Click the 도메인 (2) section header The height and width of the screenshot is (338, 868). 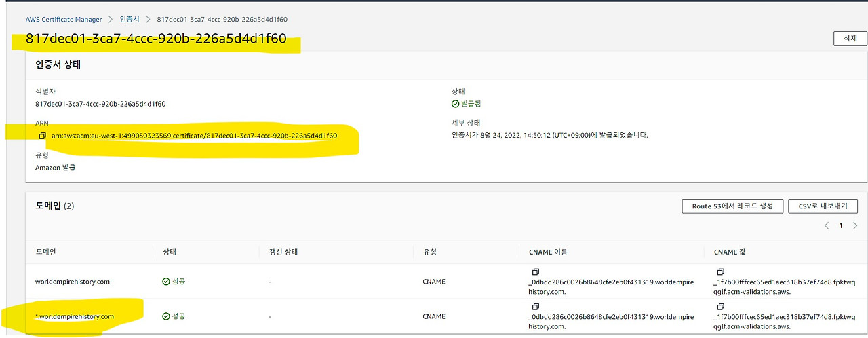point(55,205)
